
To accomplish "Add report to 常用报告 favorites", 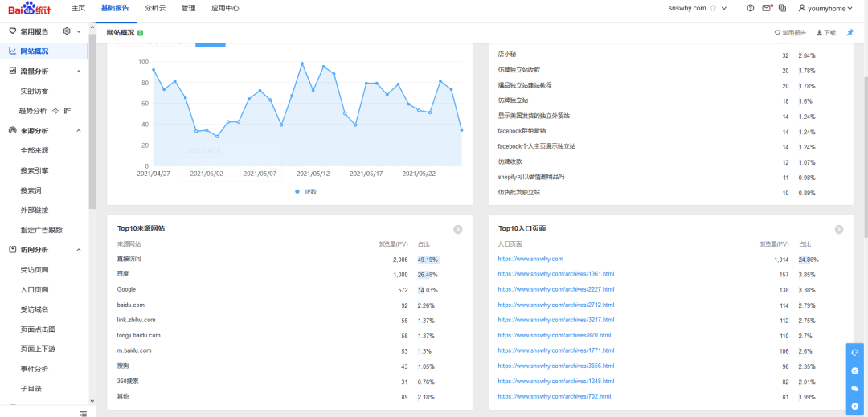I will 790,33.
